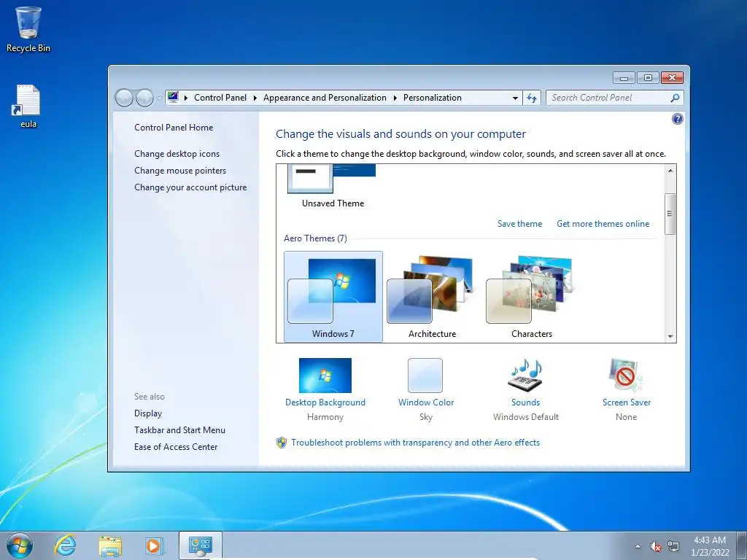
Task: Select the Unsaved Theme thumbnail
Action: coord(332,179)
